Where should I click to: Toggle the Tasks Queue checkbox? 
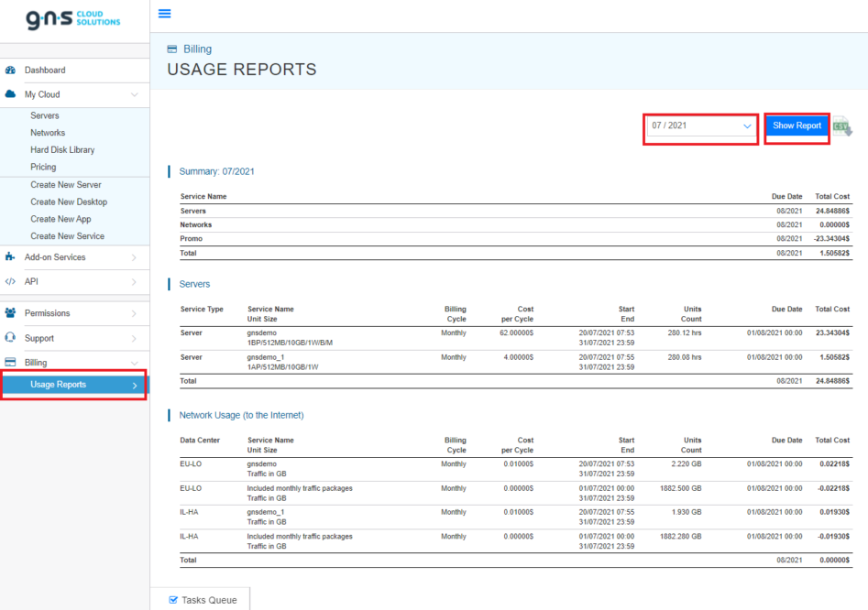173,599
